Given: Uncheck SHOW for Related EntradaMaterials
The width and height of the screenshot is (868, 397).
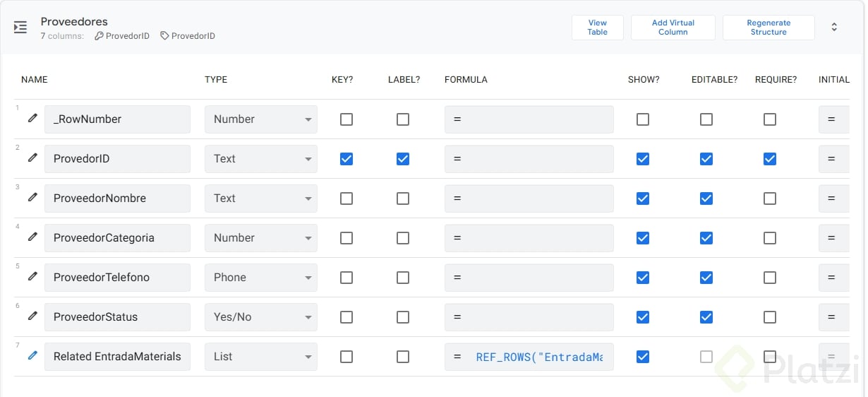Looking at the screenshot, I should pyautogui.click(x=643, y=357).
